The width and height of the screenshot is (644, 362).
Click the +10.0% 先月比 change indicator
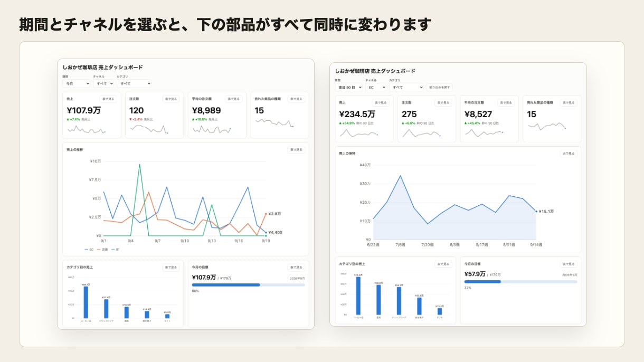(x=204, y=119)
